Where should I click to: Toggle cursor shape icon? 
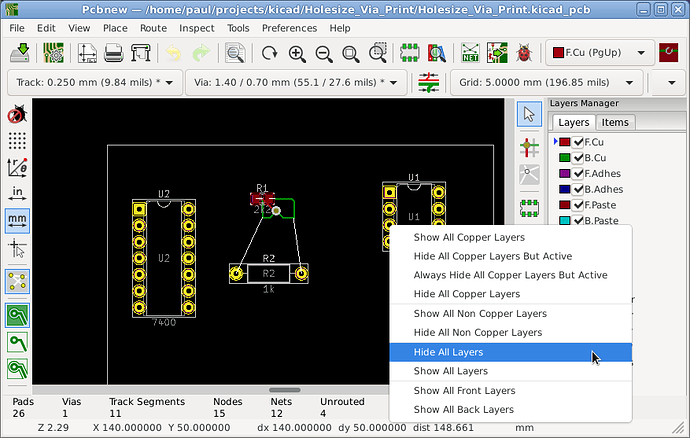(x=17, y=249)
